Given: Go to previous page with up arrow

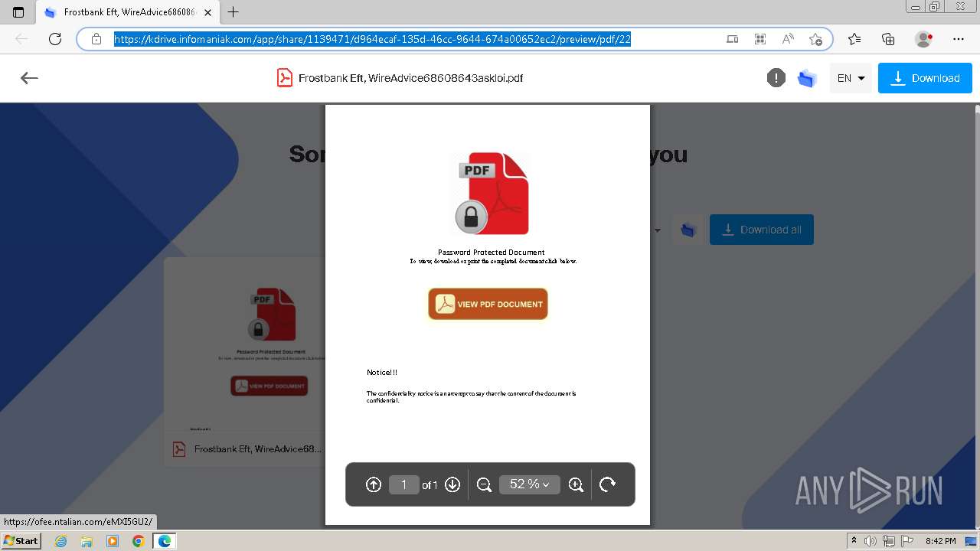Looking at the screenshot, I should point(374,484).
